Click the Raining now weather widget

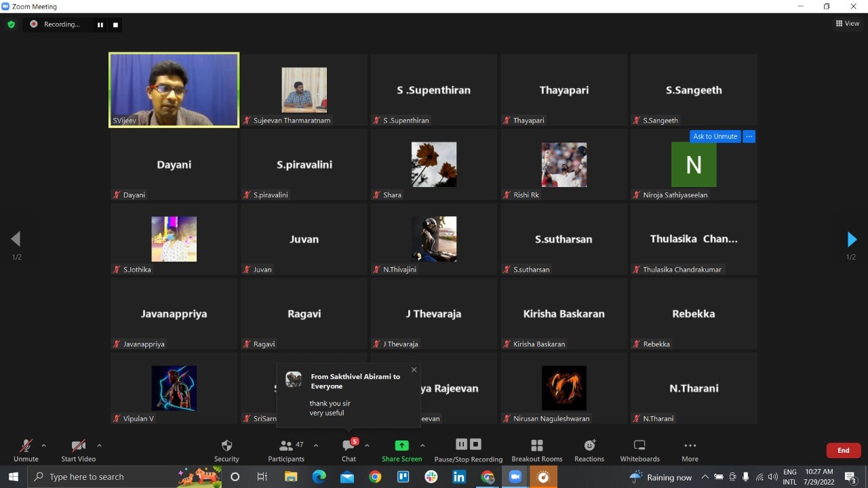[x=660, y=477]
